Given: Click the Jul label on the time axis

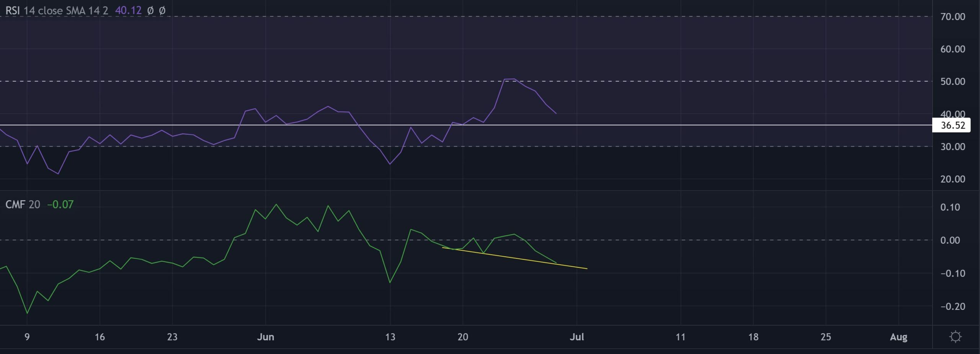Looking at the screenshot, I should point(577,337).
